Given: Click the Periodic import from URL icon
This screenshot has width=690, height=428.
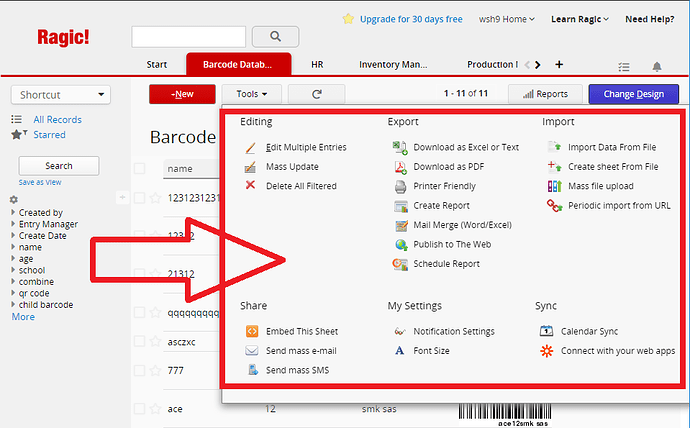Looking at the screenshot, I should [x=554, y=205].
